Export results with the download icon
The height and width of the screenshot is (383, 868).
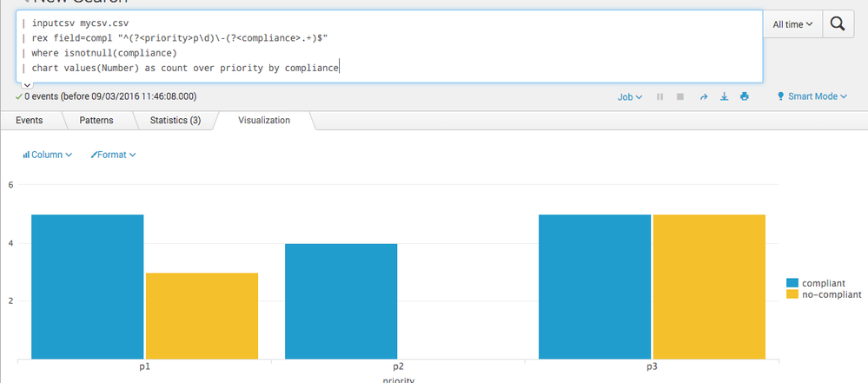724,97
